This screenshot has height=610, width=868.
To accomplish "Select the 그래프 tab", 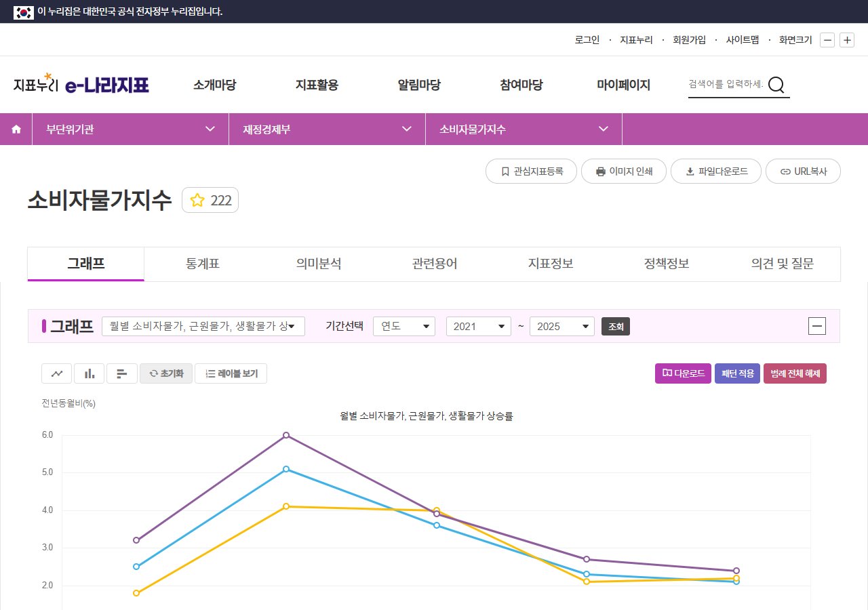I will point(86,264).
